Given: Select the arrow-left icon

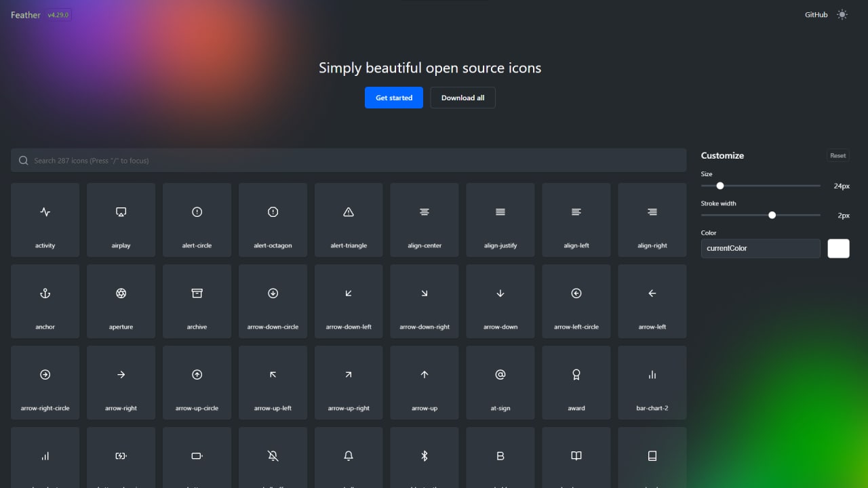Looking at the screenshot, I should click(652, 301).
